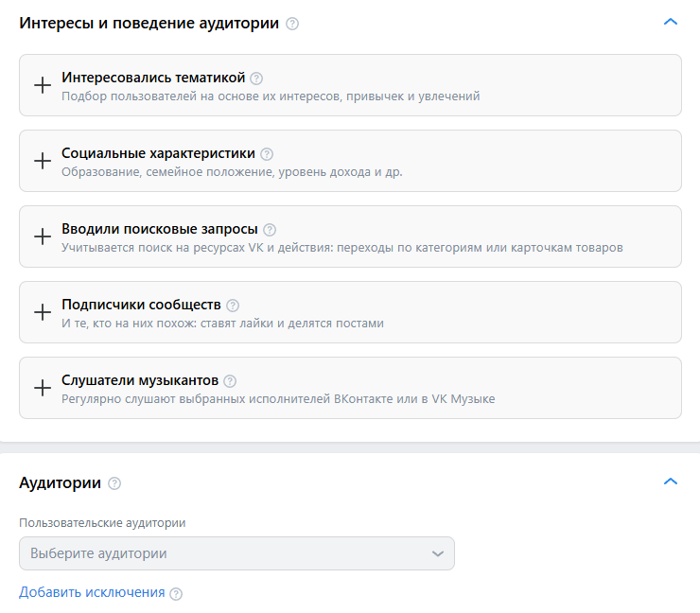Open help tooltip for Интересовались тематикой
700x613 pixels.
pos(256,79)
